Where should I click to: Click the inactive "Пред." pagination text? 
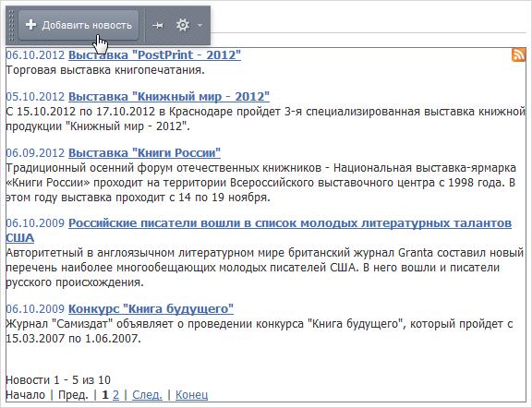tap(73, 395)
